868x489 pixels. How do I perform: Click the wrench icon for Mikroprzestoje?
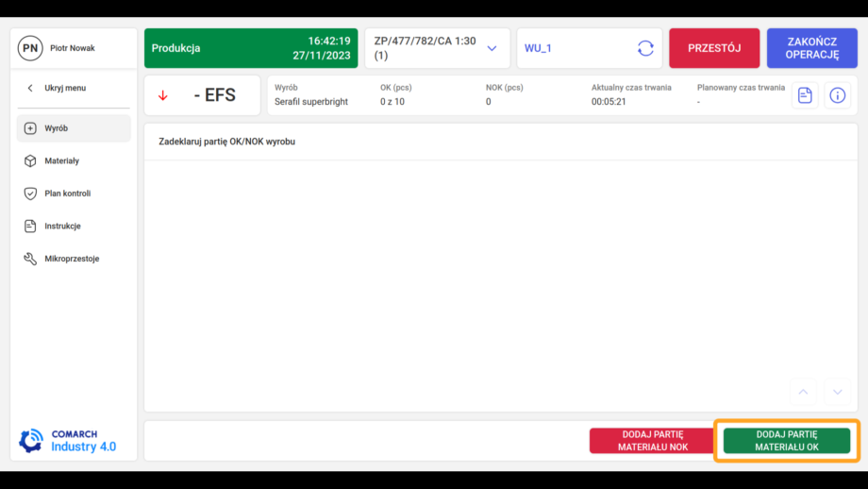point(30,259)
